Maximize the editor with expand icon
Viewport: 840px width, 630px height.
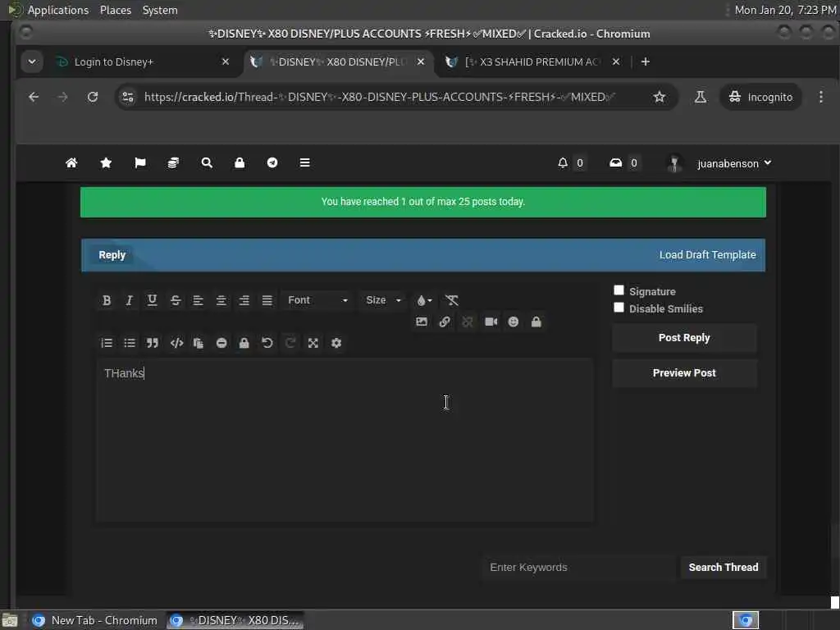point(313,344)
